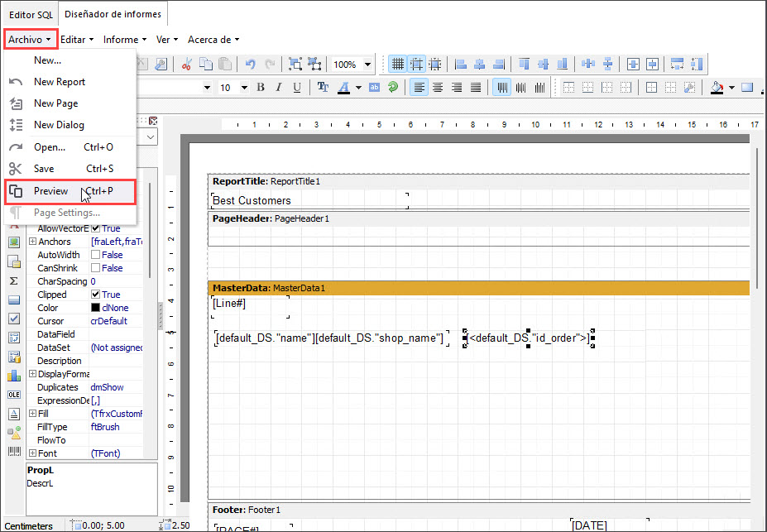Image resolution: width=767 pixels, height=532 pixels.
Task: Toggle the Show grid button
Action: 398,64
